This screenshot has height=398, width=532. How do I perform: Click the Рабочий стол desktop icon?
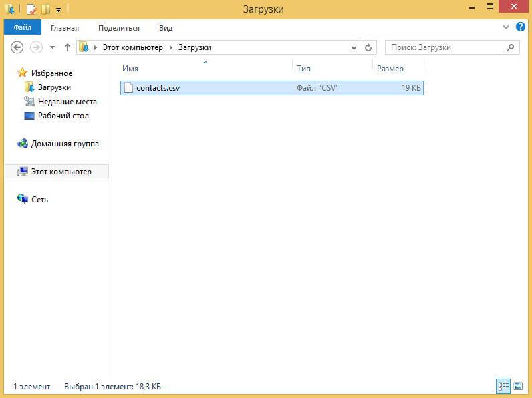[29, 116]
